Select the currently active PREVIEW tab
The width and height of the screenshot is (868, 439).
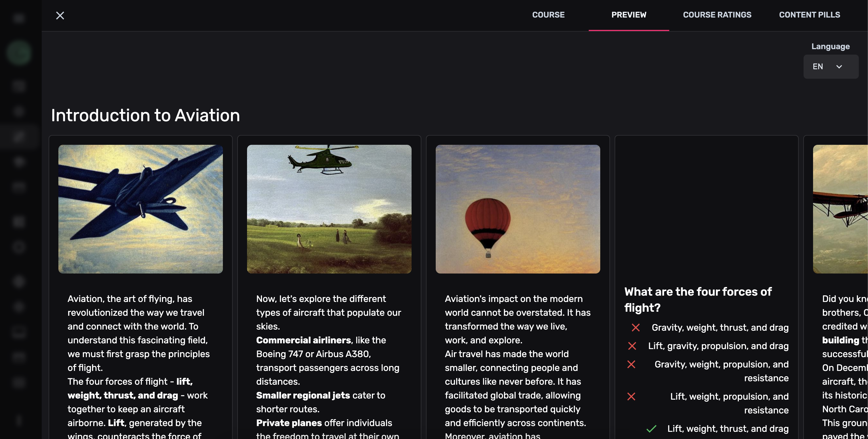coord(629,15)
